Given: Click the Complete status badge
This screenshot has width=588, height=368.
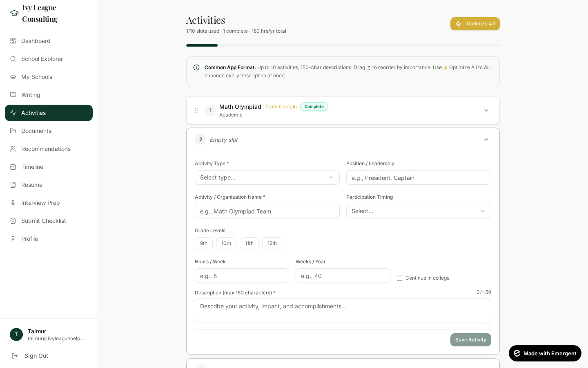Looking at the screenshot, I should point(314,107).
